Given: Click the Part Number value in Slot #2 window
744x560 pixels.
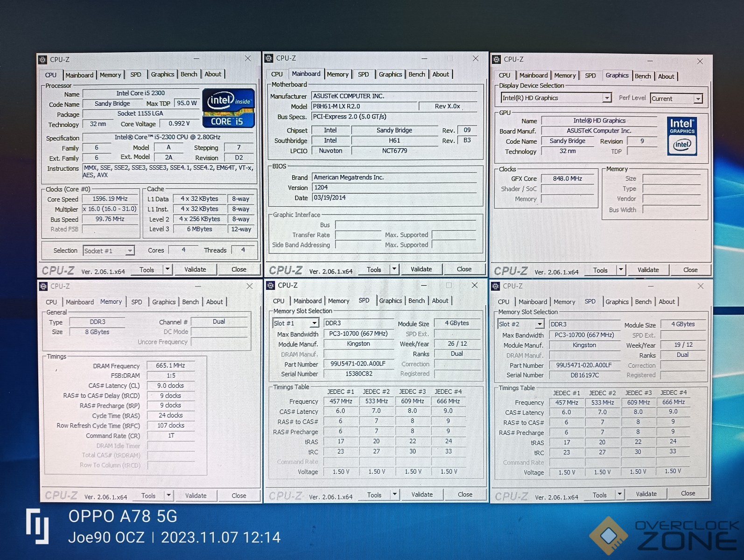Looking at the screenshot, I should [x=584, y=365].
